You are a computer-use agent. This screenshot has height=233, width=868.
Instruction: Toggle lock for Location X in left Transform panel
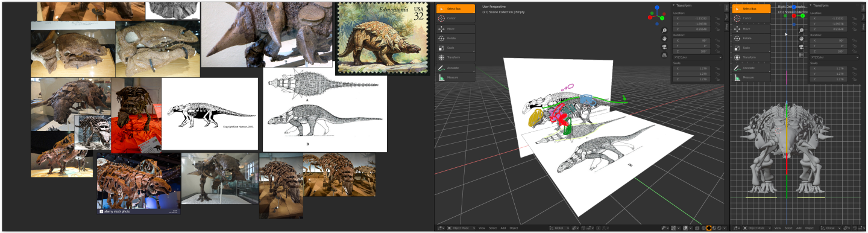click(717, 19)
